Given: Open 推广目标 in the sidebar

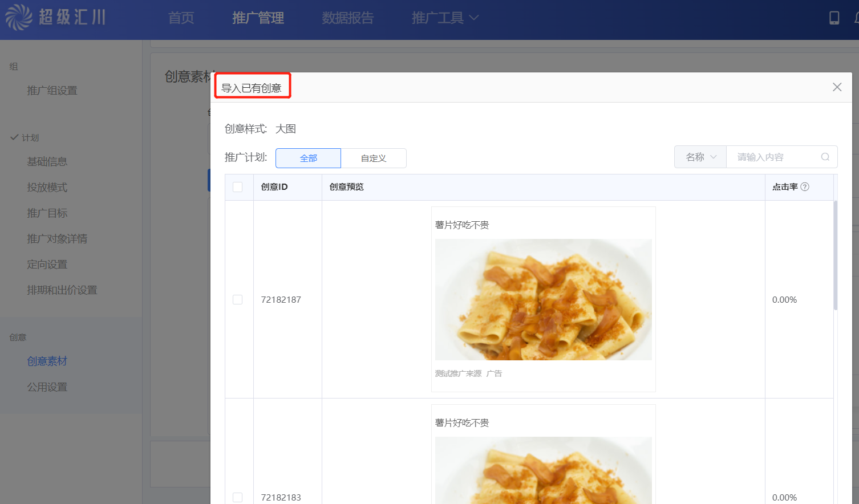Looking at the screenshot, I should (47, 213).
